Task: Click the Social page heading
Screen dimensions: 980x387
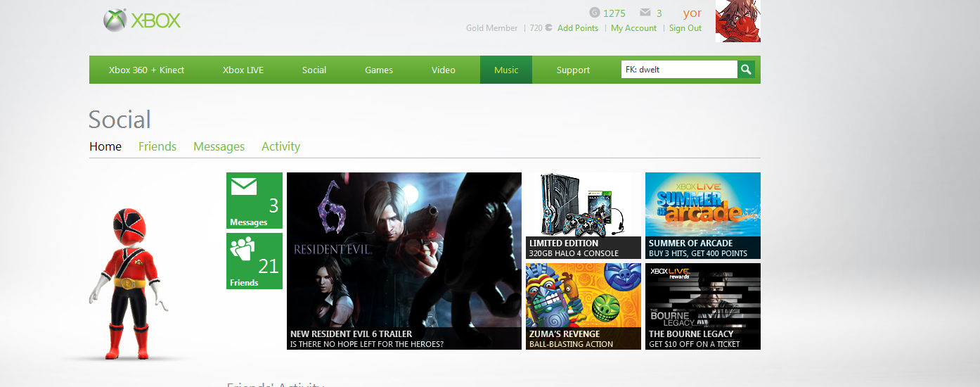Action: pos(120,120)
